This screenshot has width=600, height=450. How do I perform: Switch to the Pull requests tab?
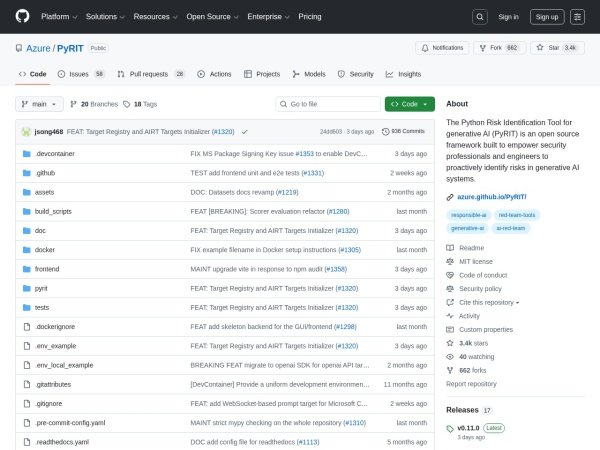coord(151,74)
